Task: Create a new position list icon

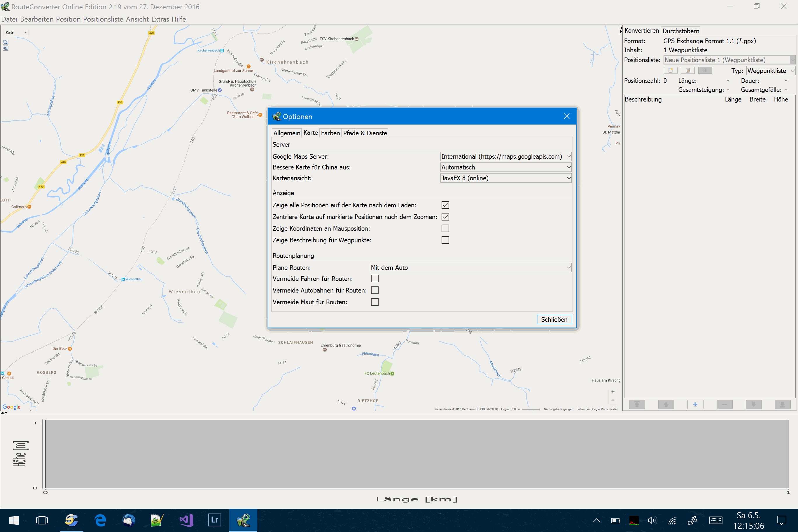Action: click(x=671, y=71)
